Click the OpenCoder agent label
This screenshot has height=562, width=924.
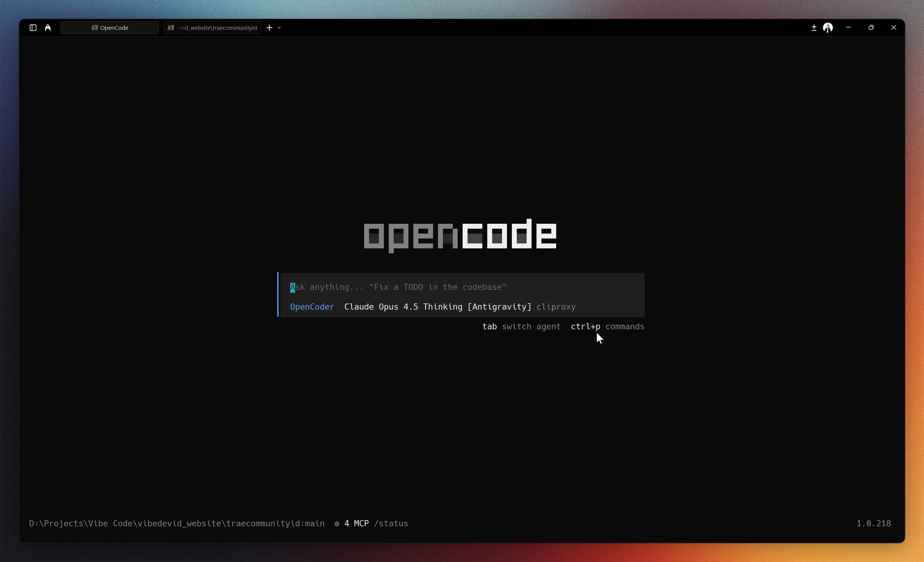point(312,307)
